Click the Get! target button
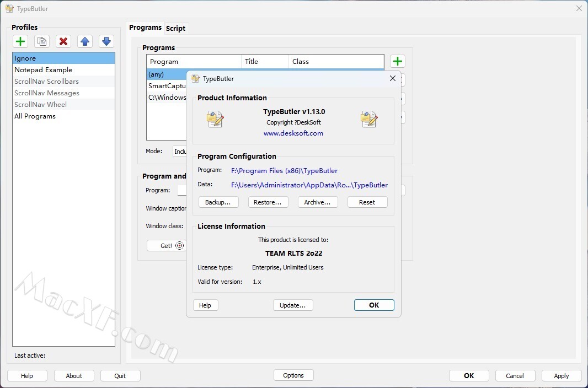 pos(167,246)
